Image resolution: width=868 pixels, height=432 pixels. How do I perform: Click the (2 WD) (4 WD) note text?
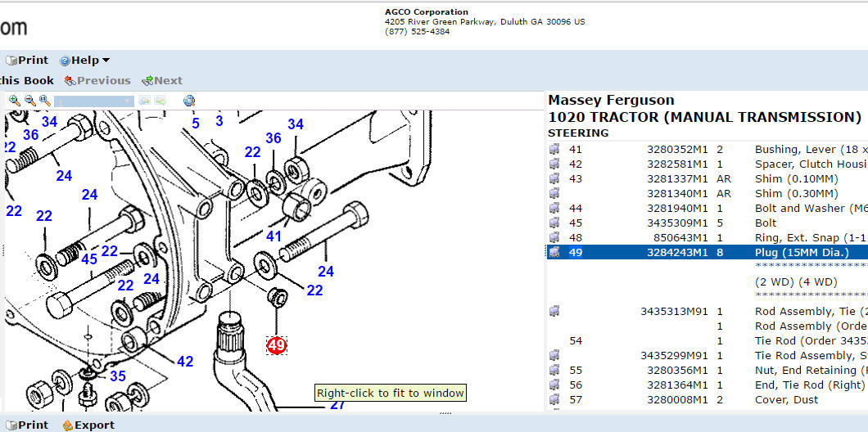pos(796,282)
